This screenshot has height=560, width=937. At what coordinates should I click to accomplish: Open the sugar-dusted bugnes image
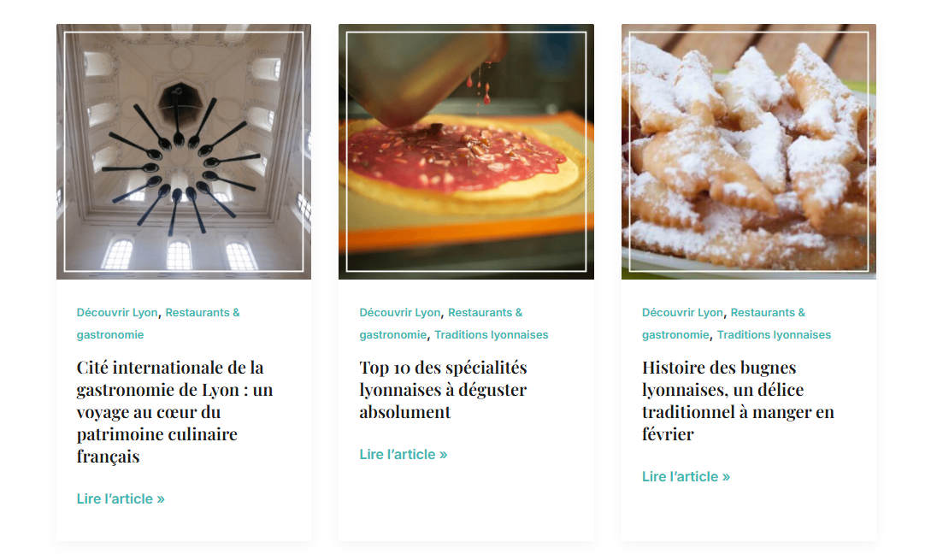click(749, 151)
